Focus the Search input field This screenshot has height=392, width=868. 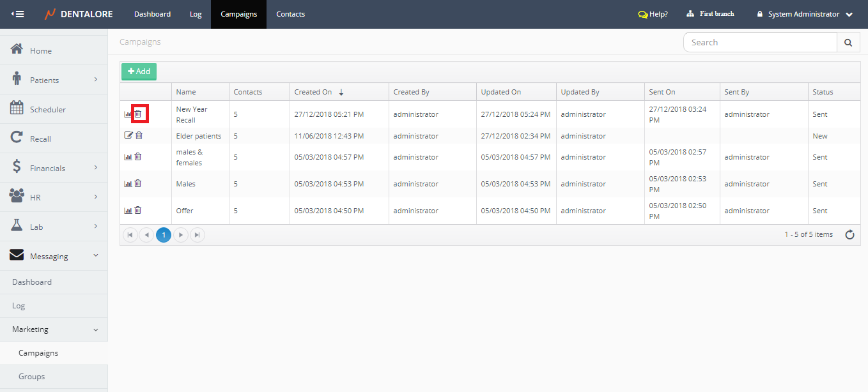tap(760, 43)
